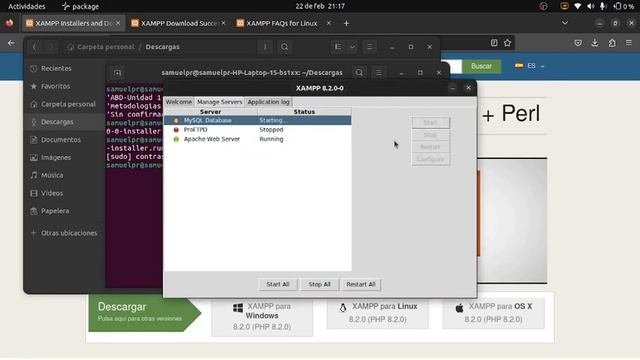Go back in the file manager
This screenshot has width=640, height=360.
(x=35, y=47)
